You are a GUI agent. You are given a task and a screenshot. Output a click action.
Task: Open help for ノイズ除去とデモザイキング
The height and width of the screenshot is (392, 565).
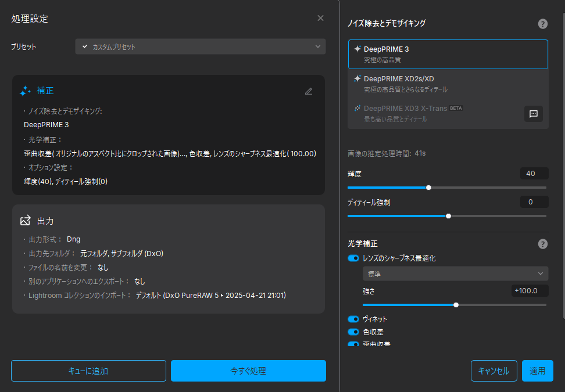[543, 24]
